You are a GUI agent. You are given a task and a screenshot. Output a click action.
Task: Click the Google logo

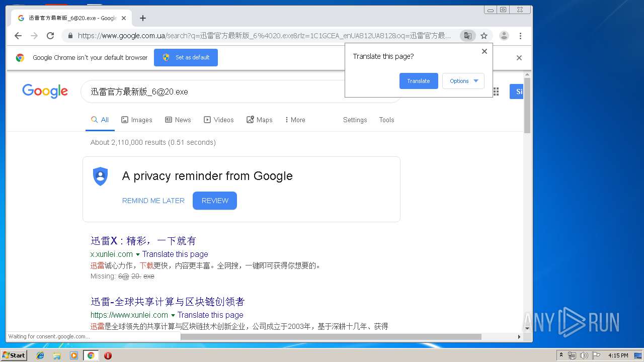[x=45, y=91]
